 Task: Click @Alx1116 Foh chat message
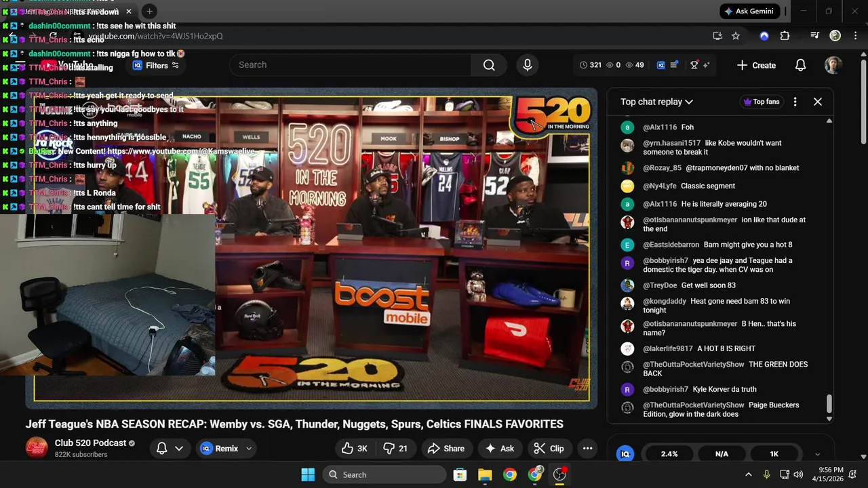tap(719, 127)
